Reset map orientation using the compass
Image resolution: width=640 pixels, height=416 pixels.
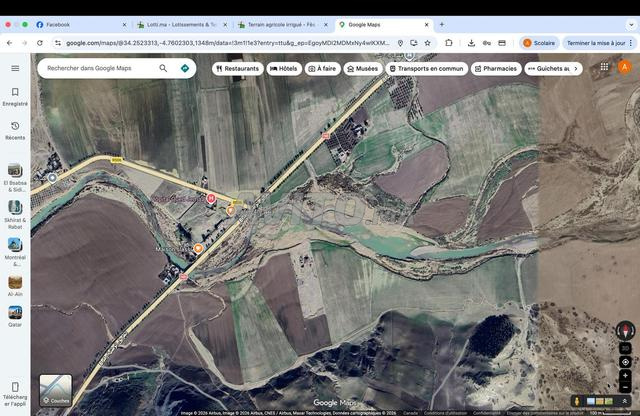pyautogui.click(x=626, y=331)
